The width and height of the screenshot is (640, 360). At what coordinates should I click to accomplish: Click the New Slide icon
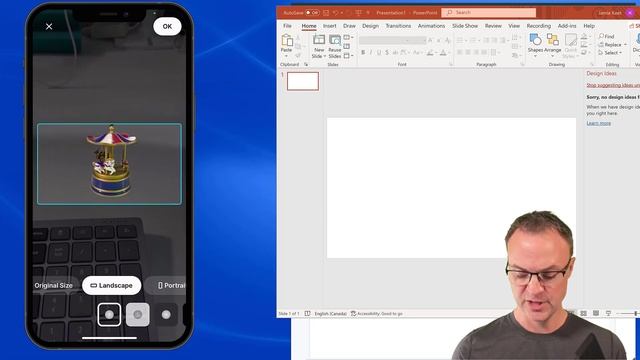319,40
